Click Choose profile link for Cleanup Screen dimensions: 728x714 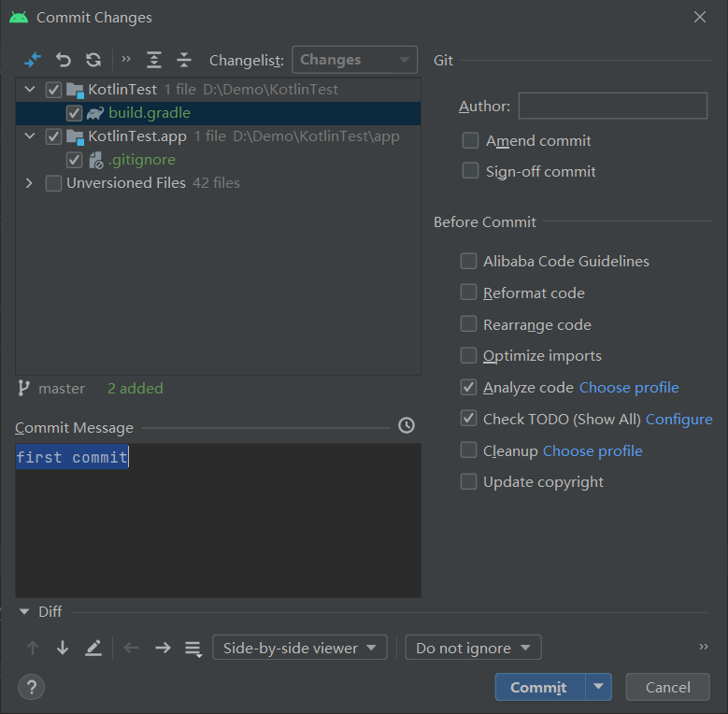point(592,450)
